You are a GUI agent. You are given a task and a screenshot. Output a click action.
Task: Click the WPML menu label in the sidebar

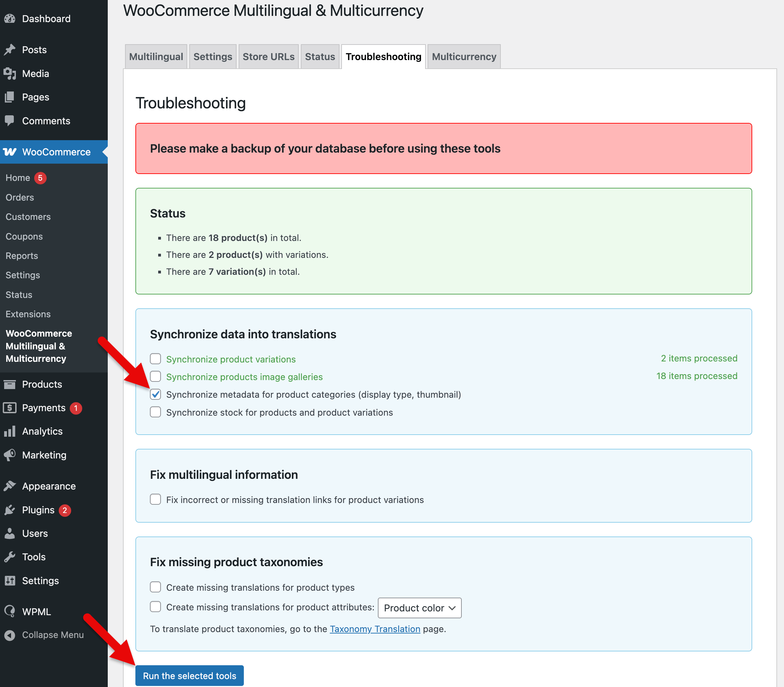(37, 611)
